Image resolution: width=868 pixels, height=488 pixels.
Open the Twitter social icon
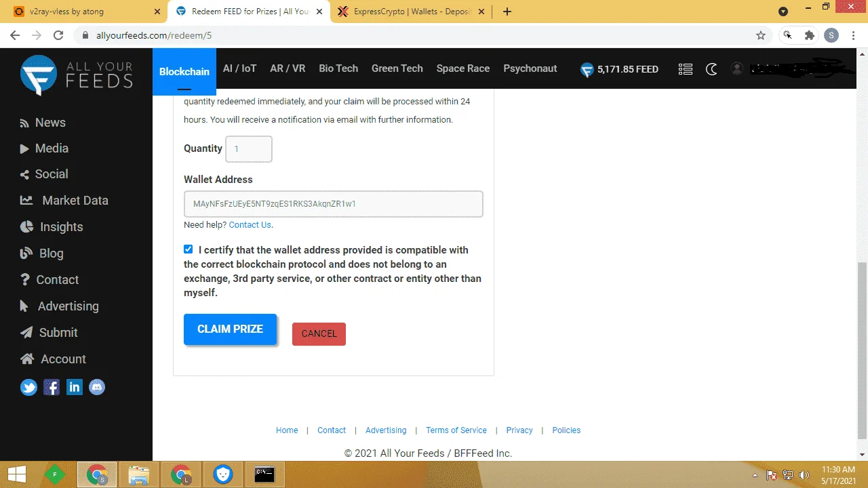(28, 388)
